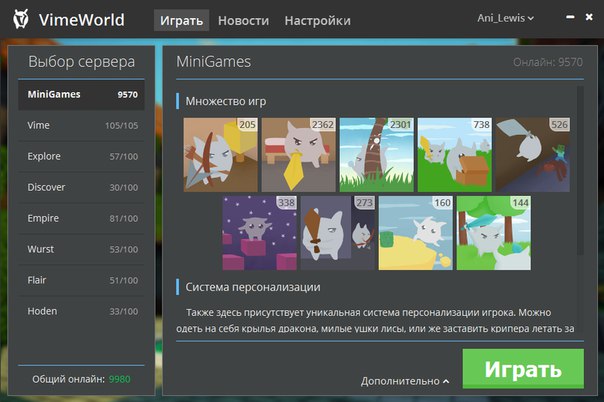
Task: Click the Множество игр heading
Action: [226, 101]
